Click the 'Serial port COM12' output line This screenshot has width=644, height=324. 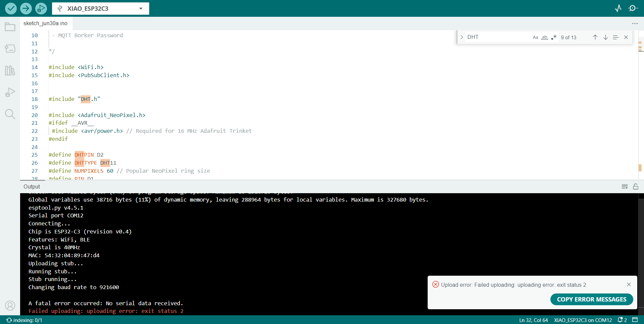56,216
